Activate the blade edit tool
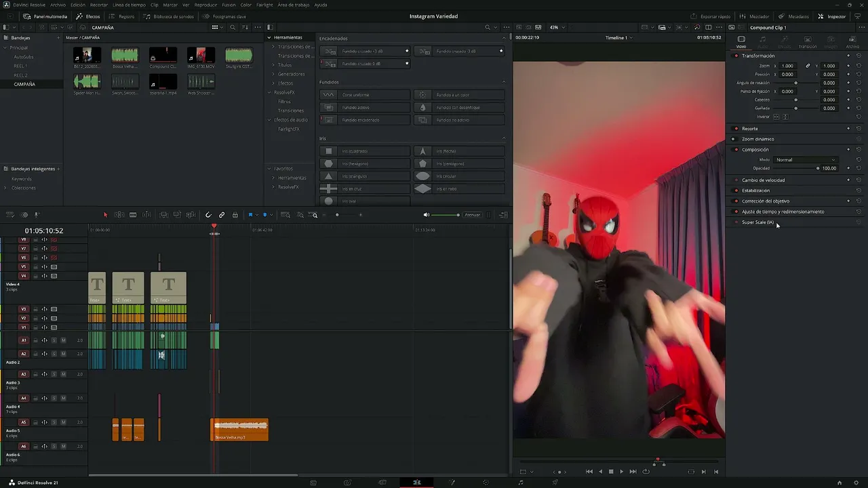This screenshot has width=868, height=488. [x=133, y=215]
